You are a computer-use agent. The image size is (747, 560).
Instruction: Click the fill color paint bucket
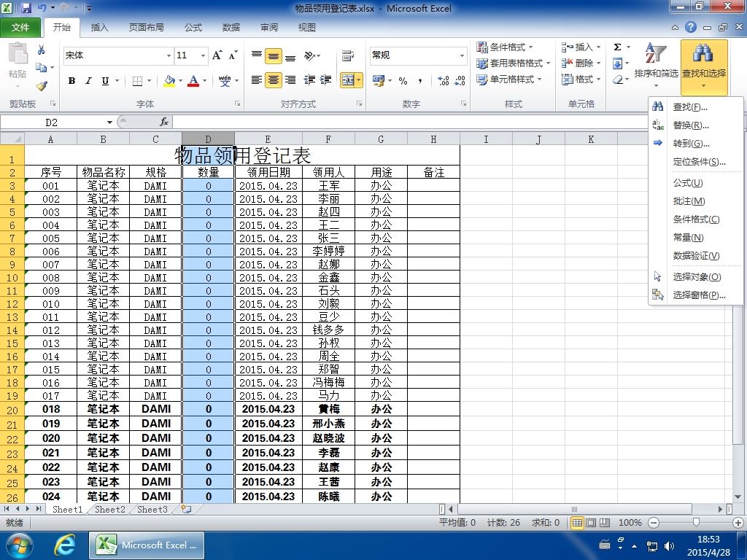169,81
